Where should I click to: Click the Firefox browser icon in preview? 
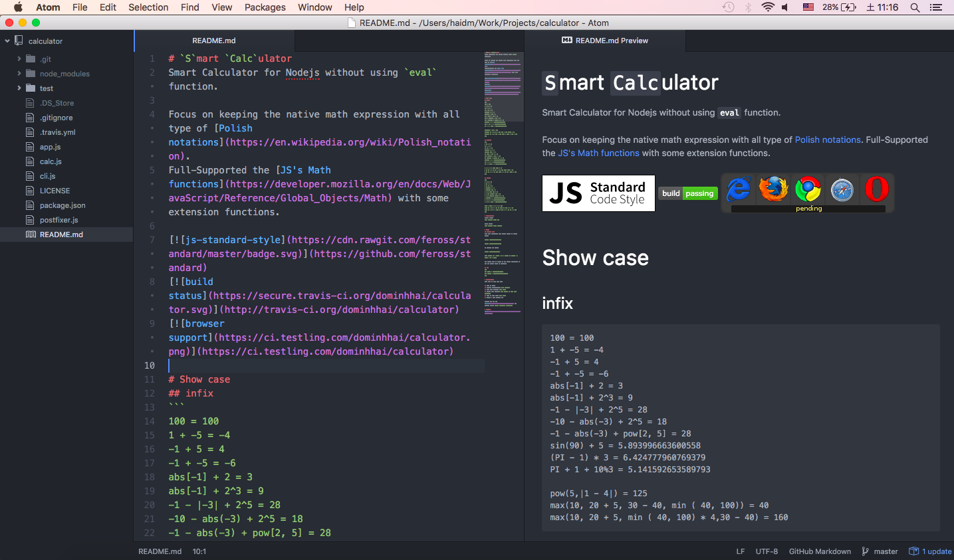click(773, 189)
